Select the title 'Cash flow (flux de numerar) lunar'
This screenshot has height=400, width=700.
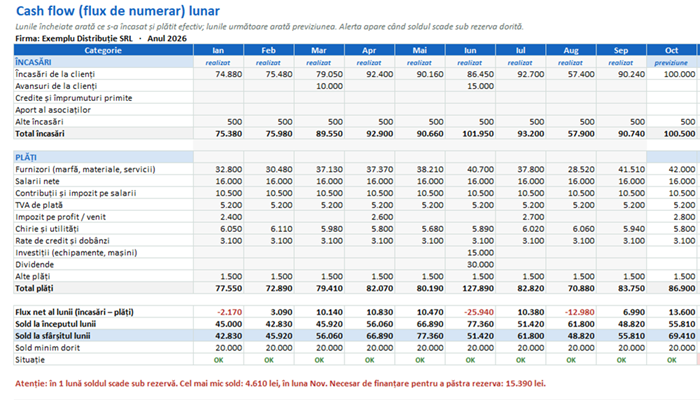tap(118, 11)
